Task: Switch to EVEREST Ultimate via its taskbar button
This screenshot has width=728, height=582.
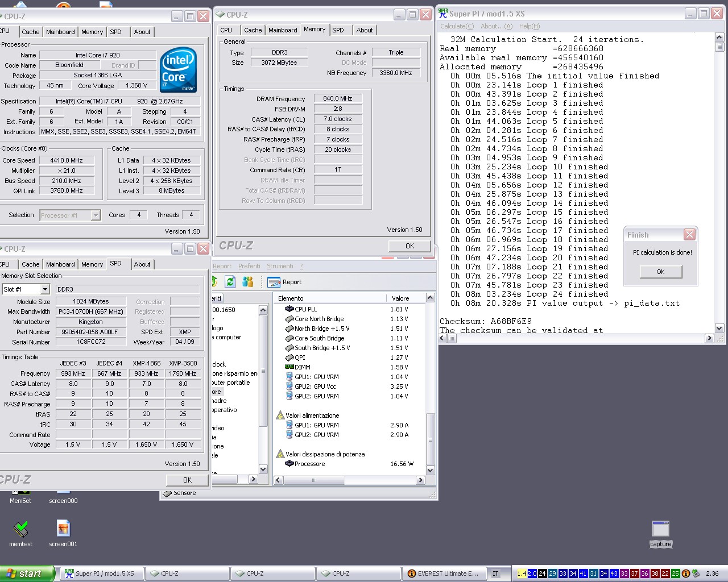Action: click(444, 573)
